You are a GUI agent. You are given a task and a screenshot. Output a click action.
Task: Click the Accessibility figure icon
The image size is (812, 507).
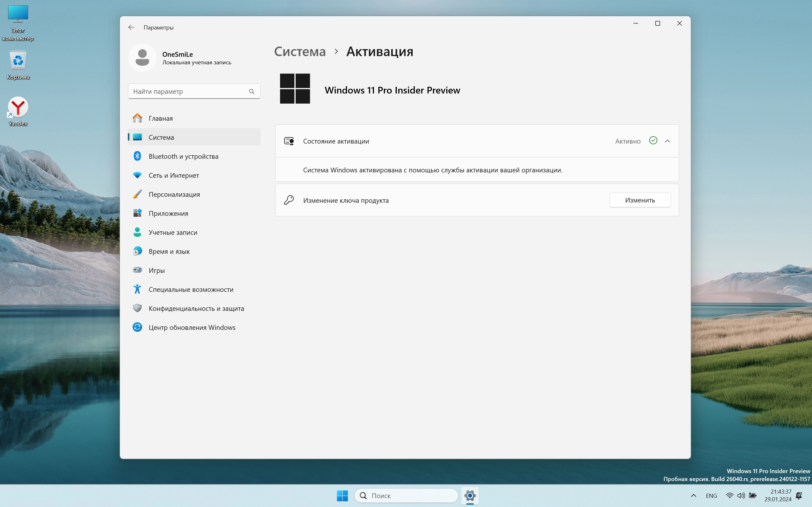pos(137,289)
